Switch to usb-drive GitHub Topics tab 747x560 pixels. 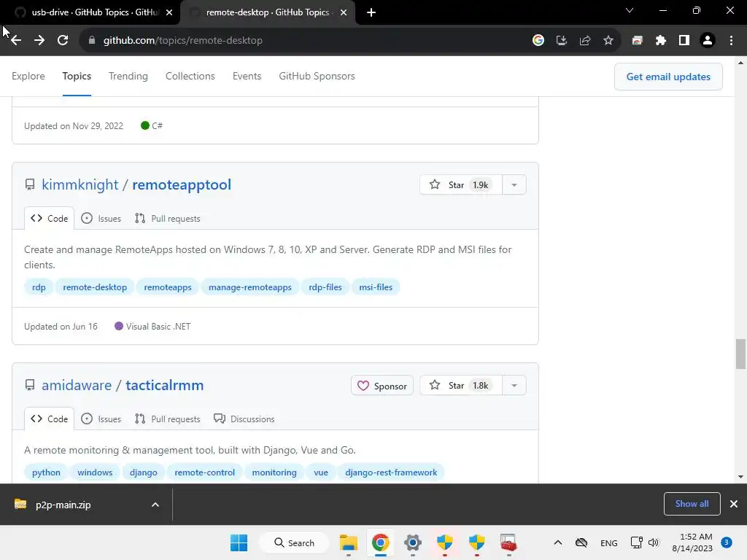(90, 12)
